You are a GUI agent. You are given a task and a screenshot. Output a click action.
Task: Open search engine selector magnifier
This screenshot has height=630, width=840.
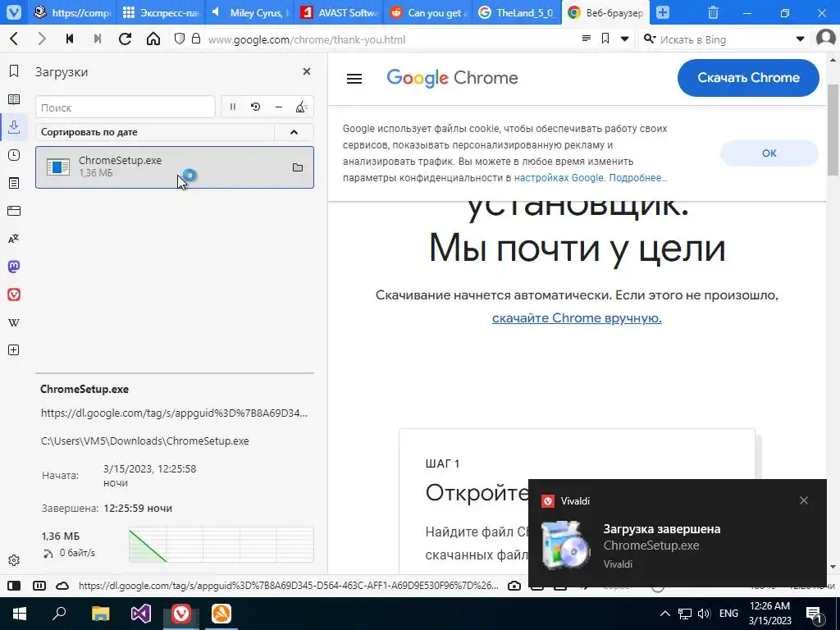coord(650,39)
